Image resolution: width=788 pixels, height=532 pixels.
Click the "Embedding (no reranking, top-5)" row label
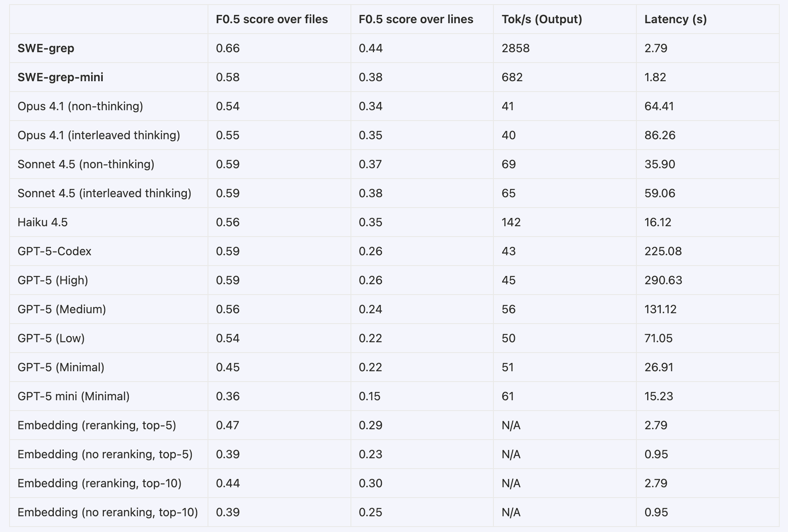105,455
